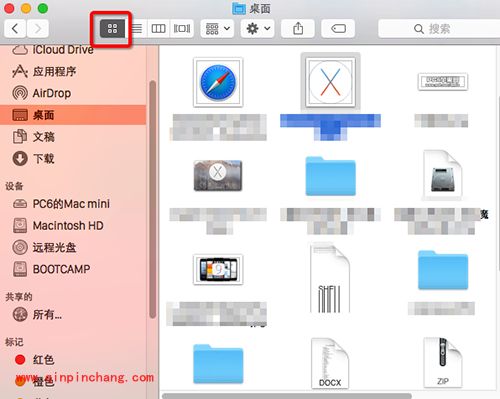The image size is (500, 399).
Task: Click the PC6的Mac mini computer icon
Action: click(20, 204)
